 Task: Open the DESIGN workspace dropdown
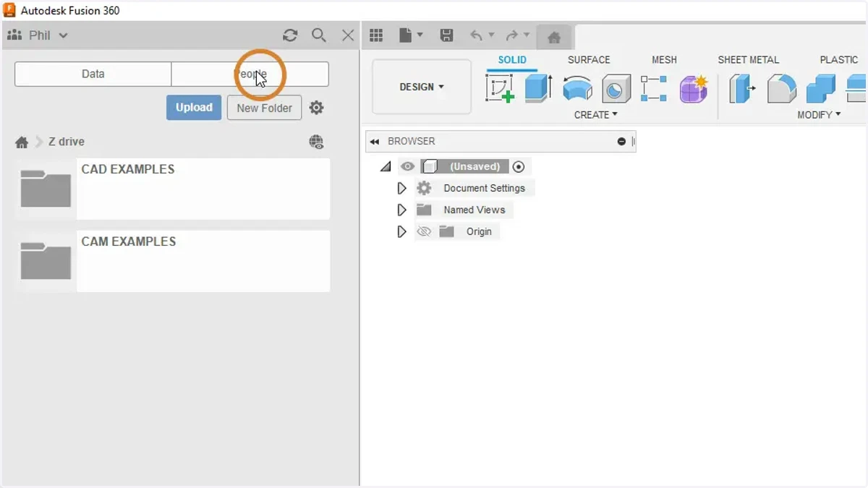422,87
